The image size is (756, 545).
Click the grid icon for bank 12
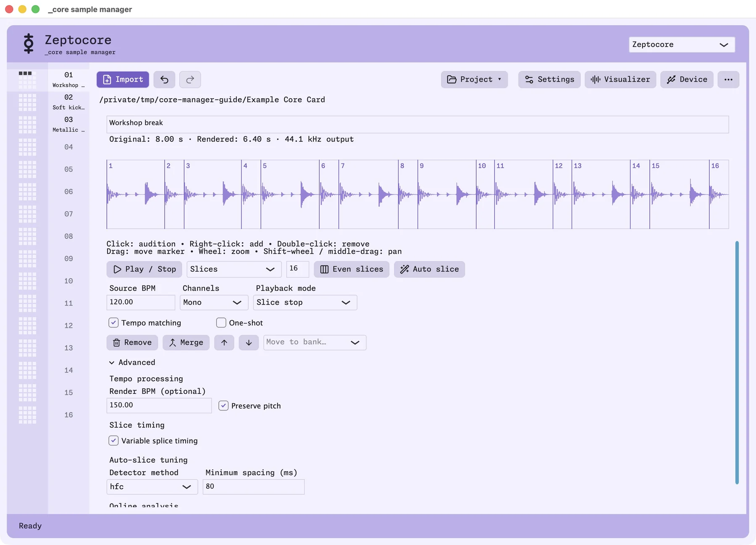[x=27, y=325]
